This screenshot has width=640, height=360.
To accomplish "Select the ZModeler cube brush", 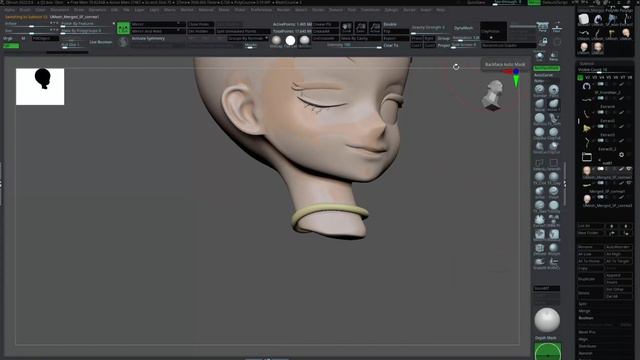I will coord(540,248).
